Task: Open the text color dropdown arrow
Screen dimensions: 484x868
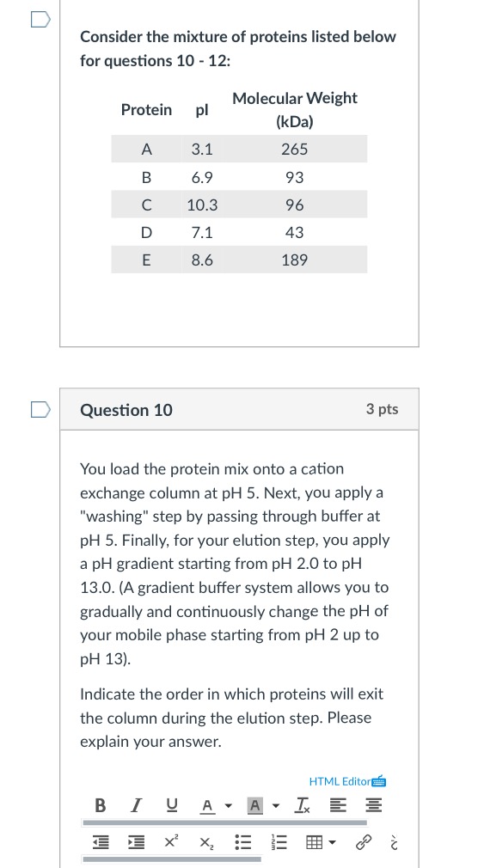Action: point(228,806)
